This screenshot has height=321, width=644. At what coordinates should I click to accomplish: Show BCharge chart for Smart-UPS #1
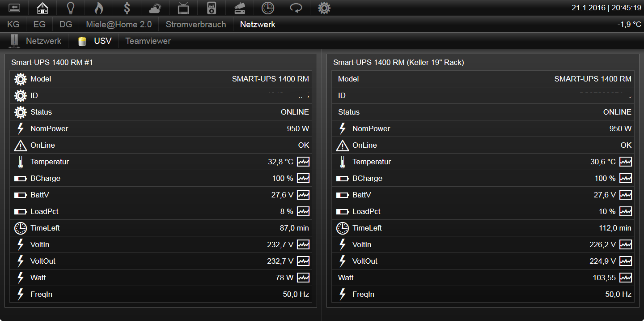[303, 178]
